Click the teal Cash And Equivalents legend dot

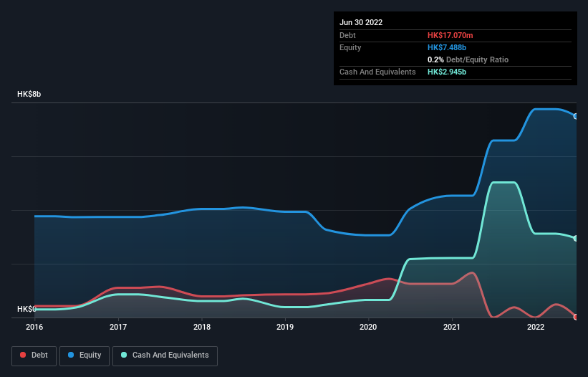(x=124, y=355)
